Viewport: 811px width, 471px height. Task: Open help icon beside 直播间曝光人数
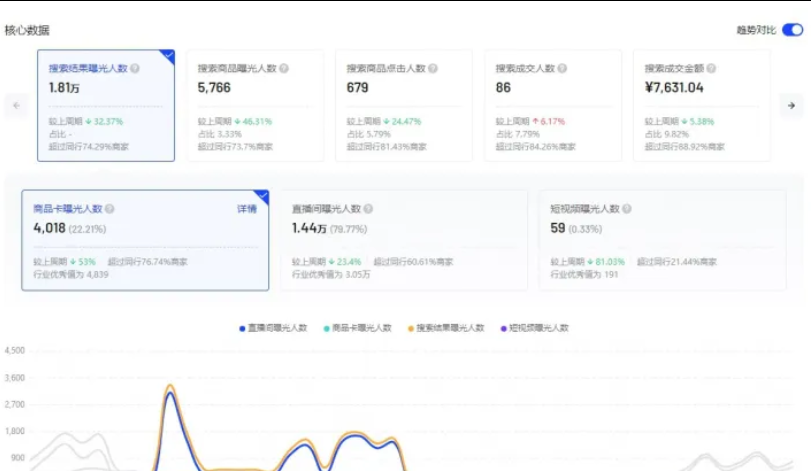click(x=368, y=209)
